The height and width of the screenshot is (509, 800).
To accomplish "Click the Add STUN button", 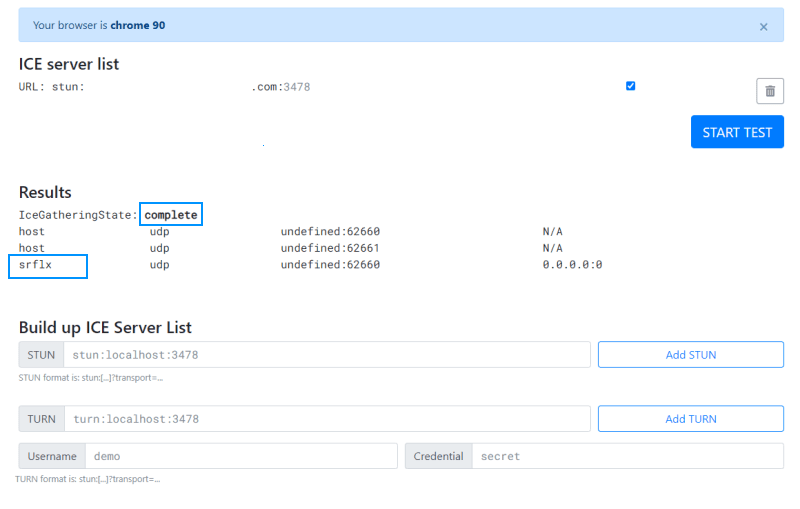I will point(690,354).
